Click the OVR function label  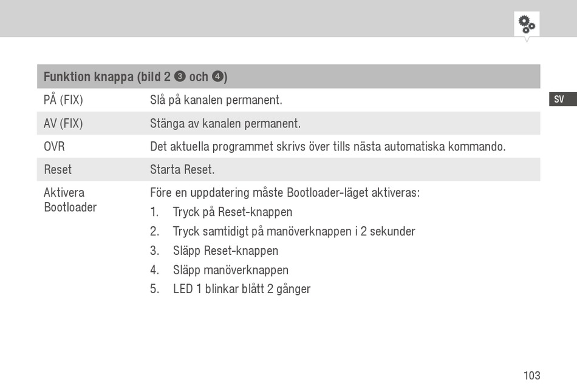point(54,146)
